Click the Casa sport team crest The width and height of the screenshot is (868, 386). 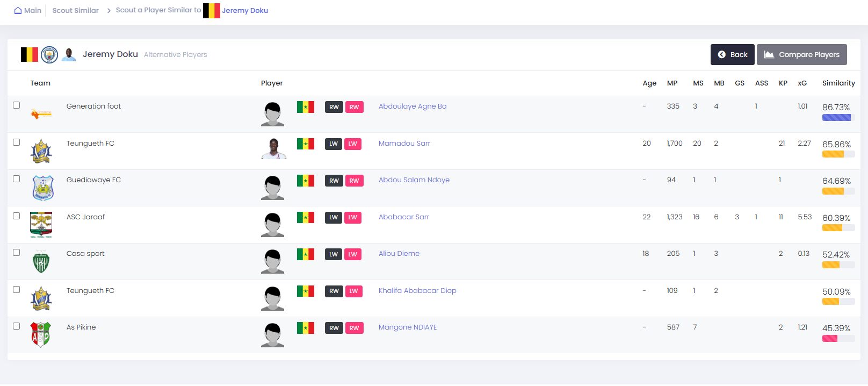[41, 261]
